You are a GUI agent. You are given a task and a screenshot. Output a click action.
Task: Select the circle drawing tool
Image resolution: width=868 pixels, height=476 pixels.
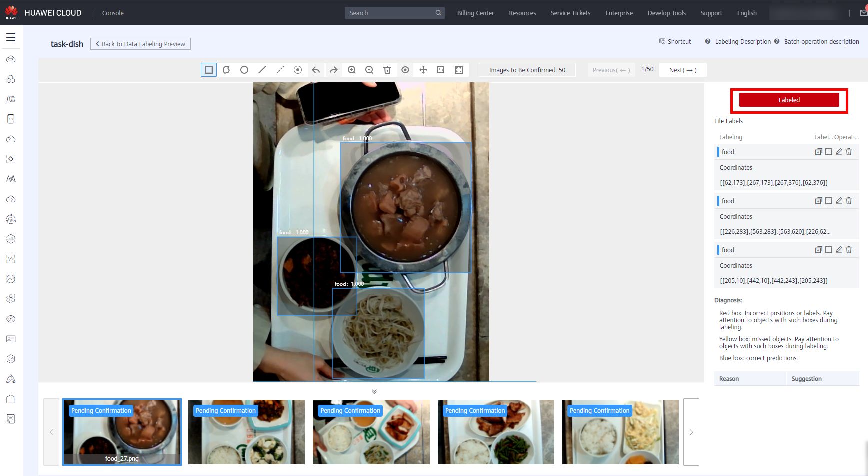tap(244, 70)
